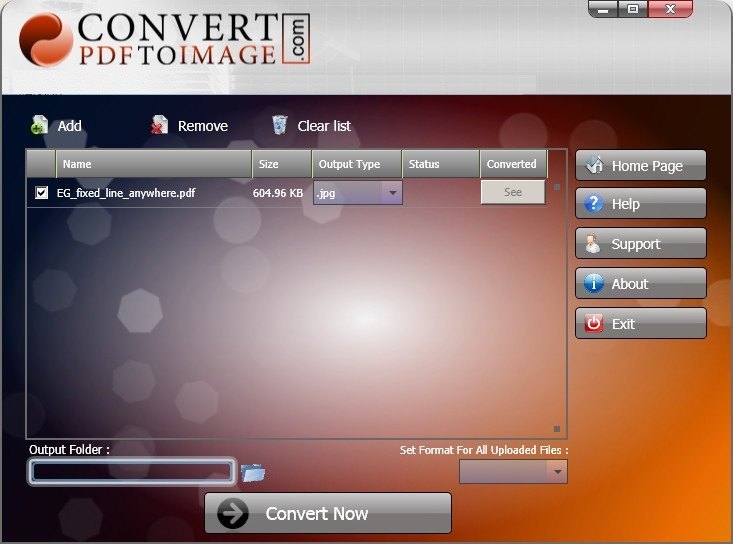This screenshot has width=733, height=544.
Task: Click the Help question mark icon
Action: (594, 203)
